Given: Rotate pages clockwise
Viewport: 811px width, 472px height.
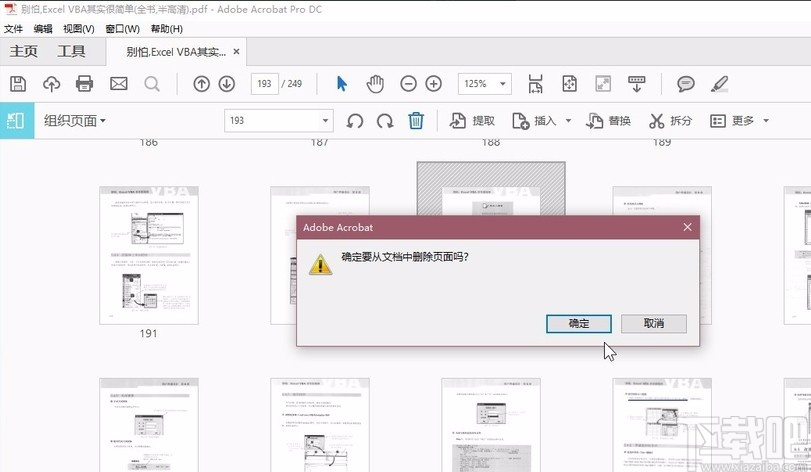Looking at the screenshot, I should click(x=385, y=121).
